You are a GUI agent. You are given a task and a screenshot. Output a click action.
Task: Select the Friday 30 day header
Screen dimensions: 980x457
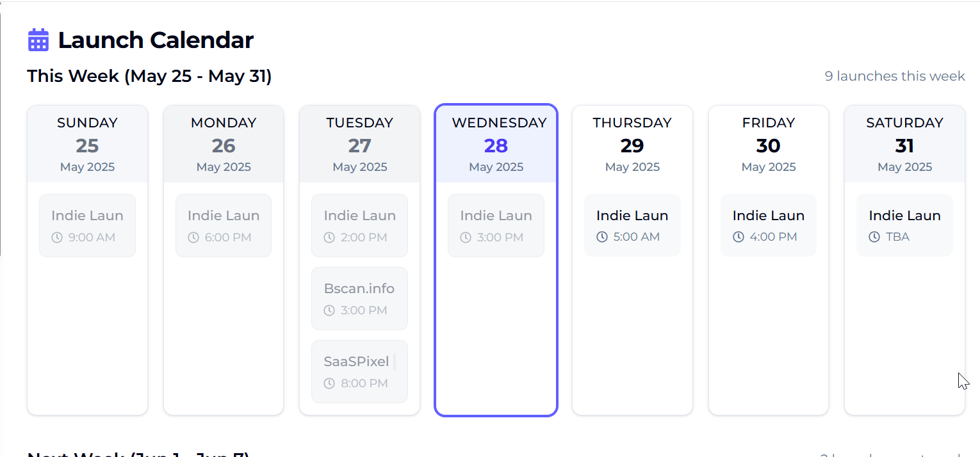coord(768,144)
